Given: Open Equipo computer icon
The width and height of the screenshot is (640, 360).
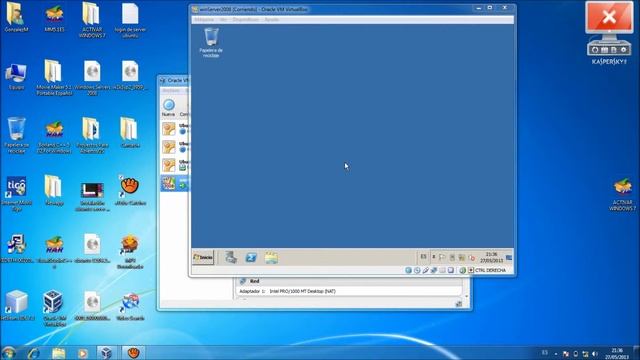Looking at the screenshot, I should click(x=16, y=77).
